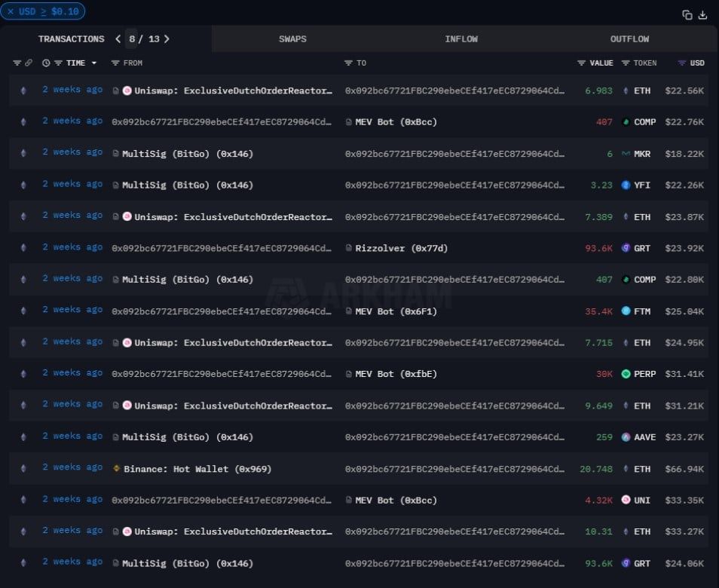The height and width of the screenshot is (588, 719).
Task: Switch to the Swaps tab
Action: 292,39
